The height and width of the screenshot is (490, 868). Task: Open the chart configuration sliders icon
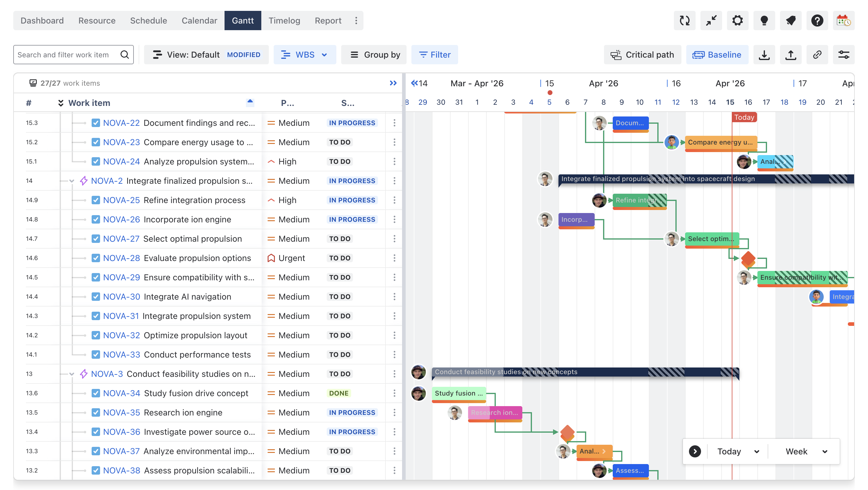coord(844,55)
